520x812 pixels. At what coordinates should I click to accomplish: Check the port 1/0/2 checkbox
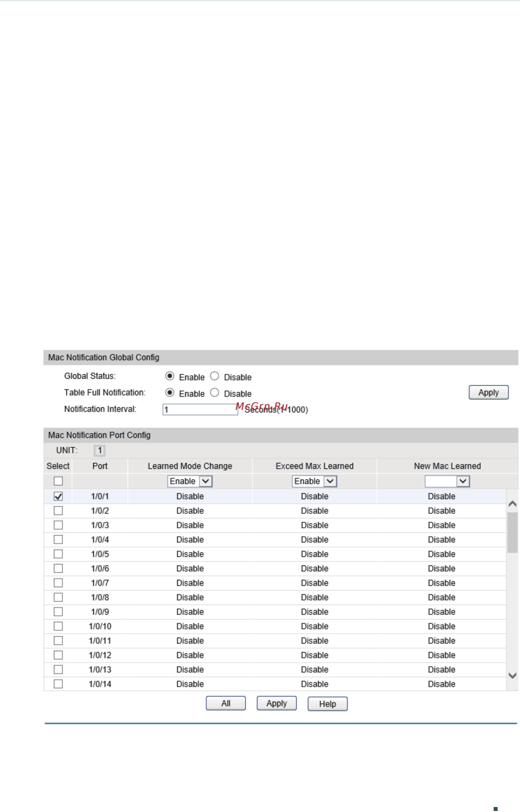pyautogui.click(x=58, y=511)
